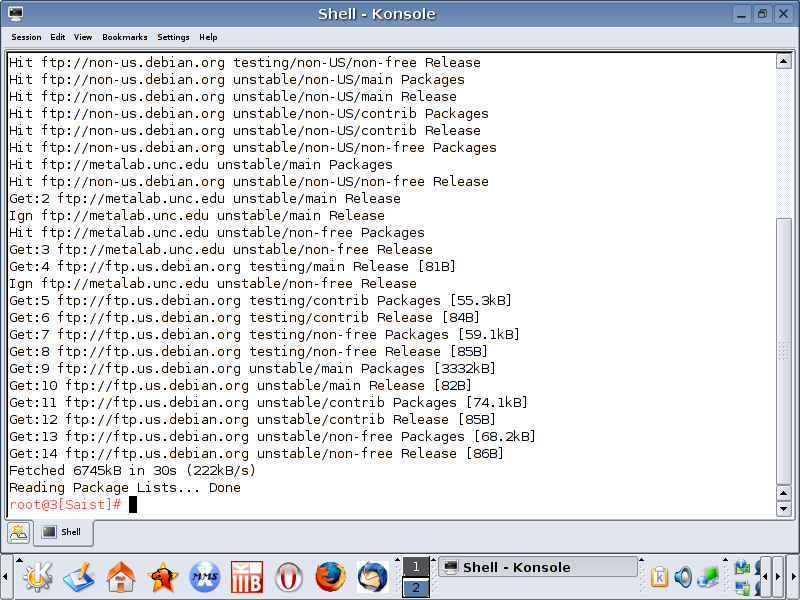Screen dimensions: 800x600
Task: Open the XMMS player icon
Action: click(x=205, y=577)
